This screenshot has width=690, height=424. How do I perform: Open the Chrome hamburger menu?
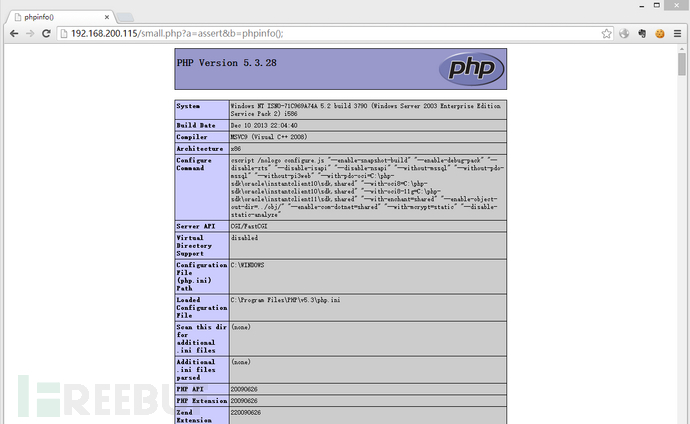pos(677,33)
